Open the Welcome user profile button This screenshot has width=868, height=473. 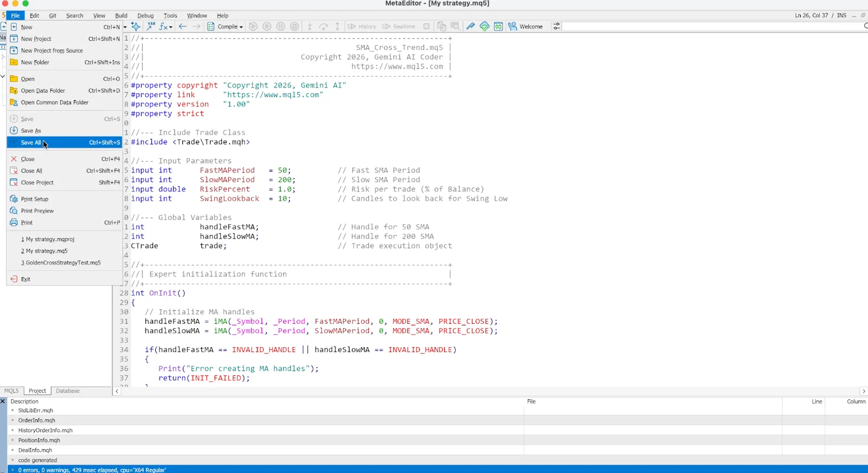point(526,27)
